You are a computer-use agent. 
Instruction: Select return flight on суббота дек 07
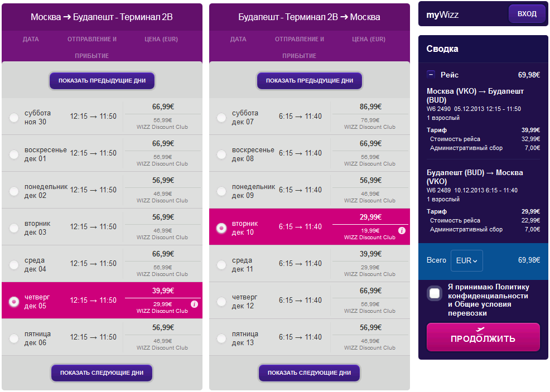tap(221, 118)
